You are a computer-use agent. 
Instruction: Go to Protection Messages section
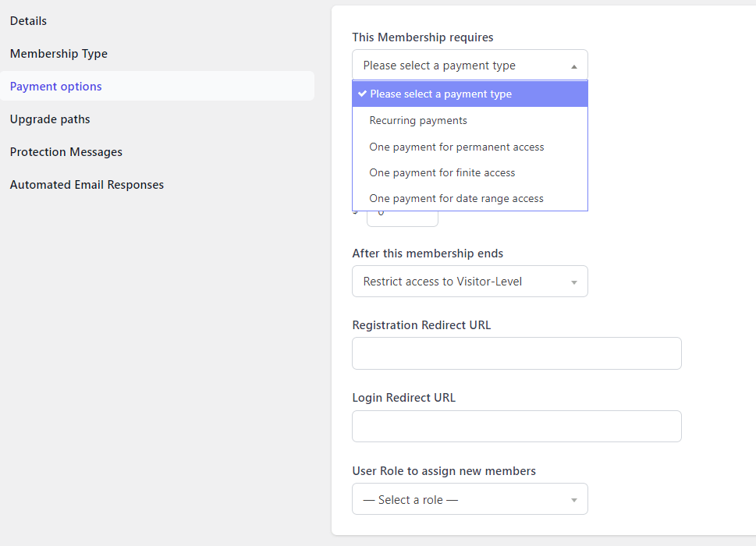66,152
